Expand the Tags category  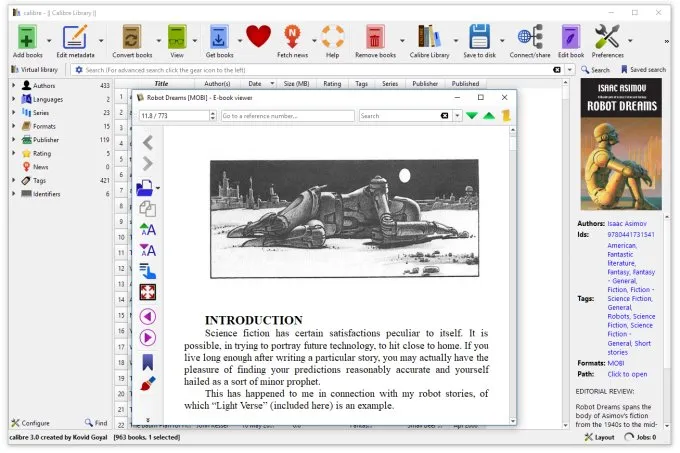tap(13, 180)
